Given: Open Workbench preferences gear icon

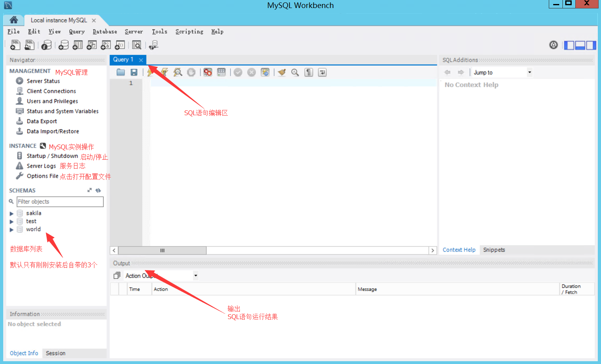Looking at the screenshot, I should (554, 45).
